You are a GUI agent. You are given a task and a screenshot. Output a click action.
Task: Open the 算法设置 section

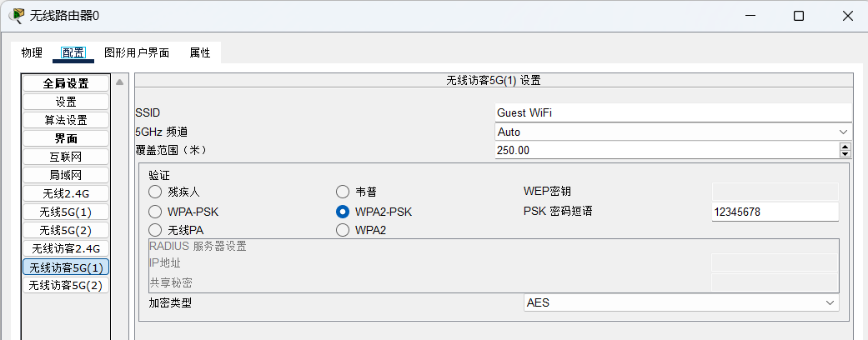[66, 121]
